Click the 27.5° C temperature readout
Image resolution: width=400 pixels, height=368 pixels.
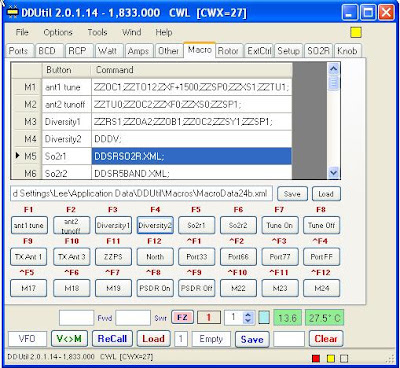click(324, 318)
